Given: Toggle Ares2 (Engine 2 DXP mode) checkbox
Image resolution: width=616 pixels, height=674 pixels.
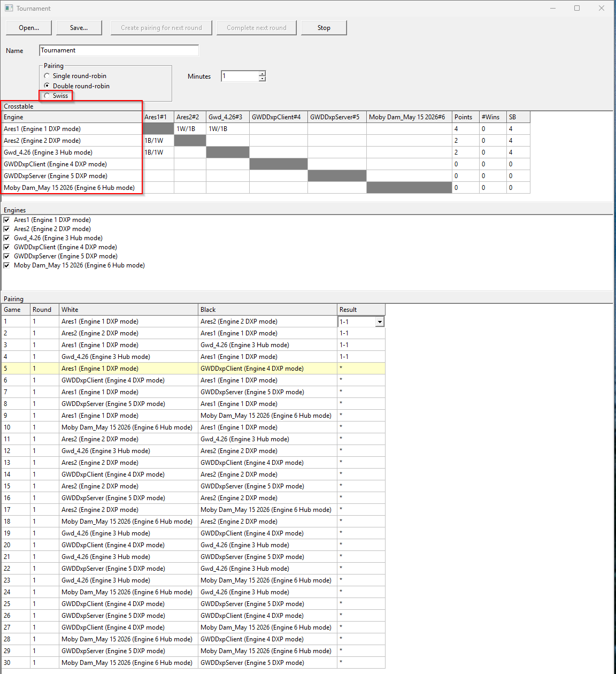Looking at the screenshot, I should pos(6,229).
